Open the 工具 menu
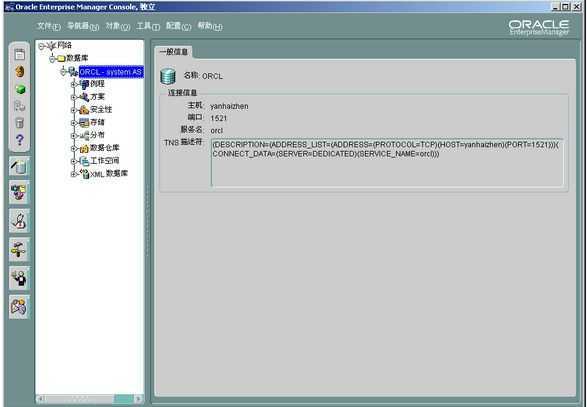This screenshot has height=407, width=587. click(x=148, y=26)
